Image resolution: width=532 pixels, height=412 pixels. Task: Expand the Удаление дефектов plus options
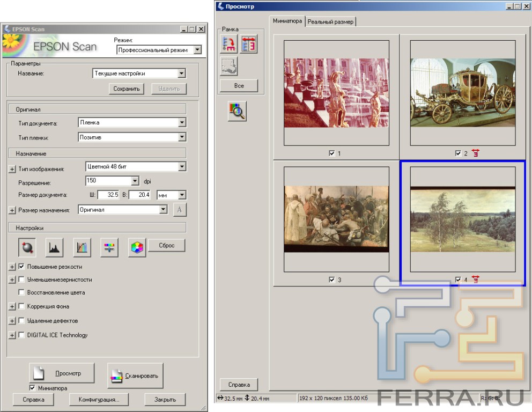tap(12, 321)
